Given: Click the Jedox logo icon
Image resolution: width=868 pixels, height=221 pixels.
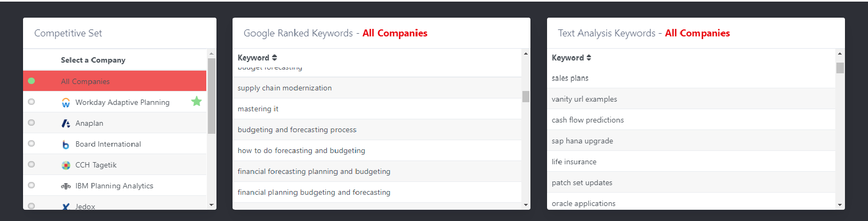Looking at the screenshot, I should [x=66, y=207].
